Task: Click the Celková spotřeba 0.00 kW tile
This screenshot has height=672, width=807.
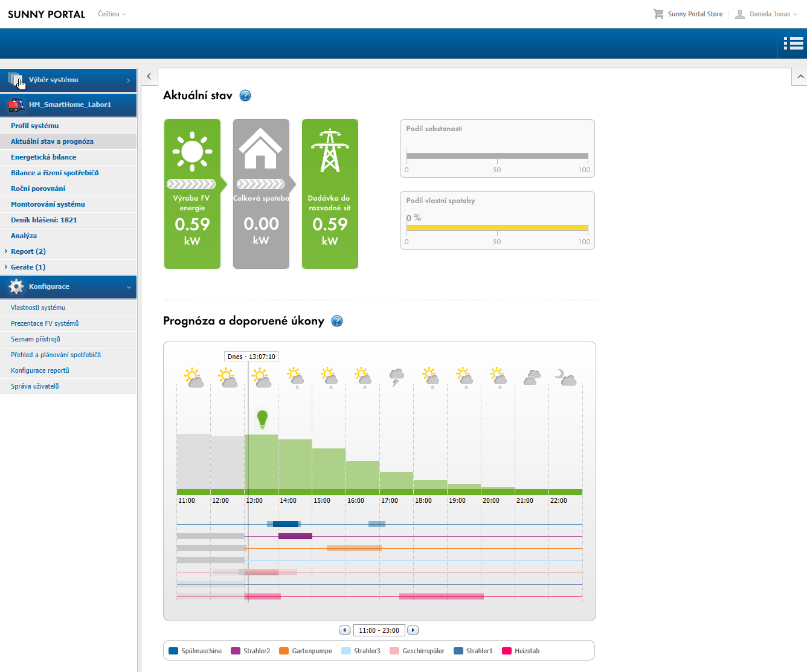Action: click(261, 194)
